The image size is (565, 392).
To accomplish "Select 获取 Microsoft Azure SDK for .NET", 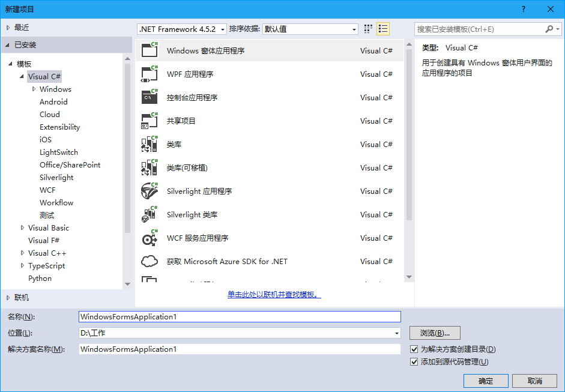I will tap(227, 262).
